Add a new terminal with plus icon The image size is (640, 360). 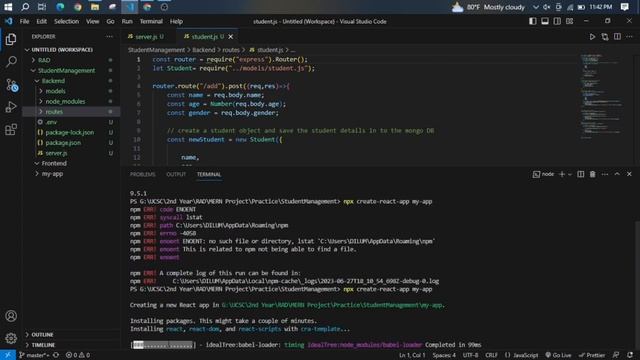click(562, 174)
